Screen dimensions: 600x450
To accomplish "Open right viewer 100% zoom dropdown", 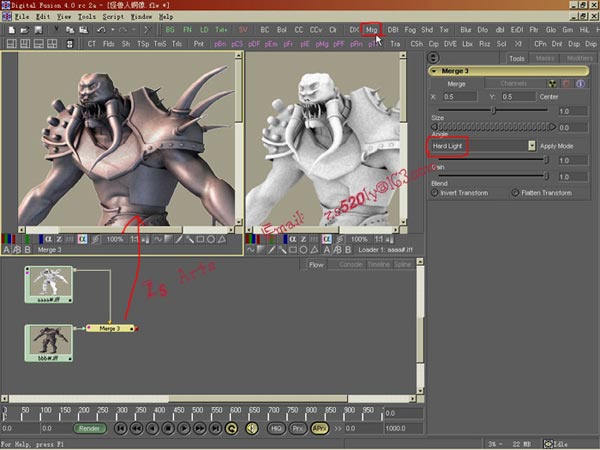I will click(x=359, y=240).
